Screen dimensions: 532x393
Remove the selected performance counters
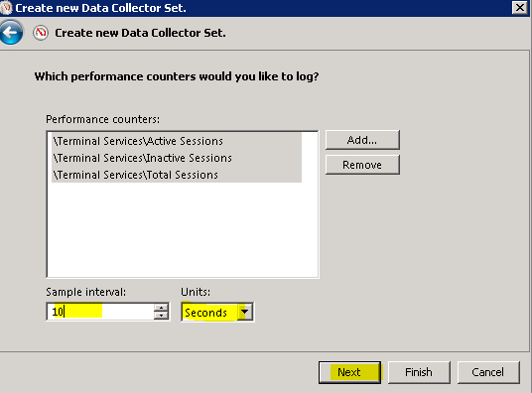(x=362, y=165)
